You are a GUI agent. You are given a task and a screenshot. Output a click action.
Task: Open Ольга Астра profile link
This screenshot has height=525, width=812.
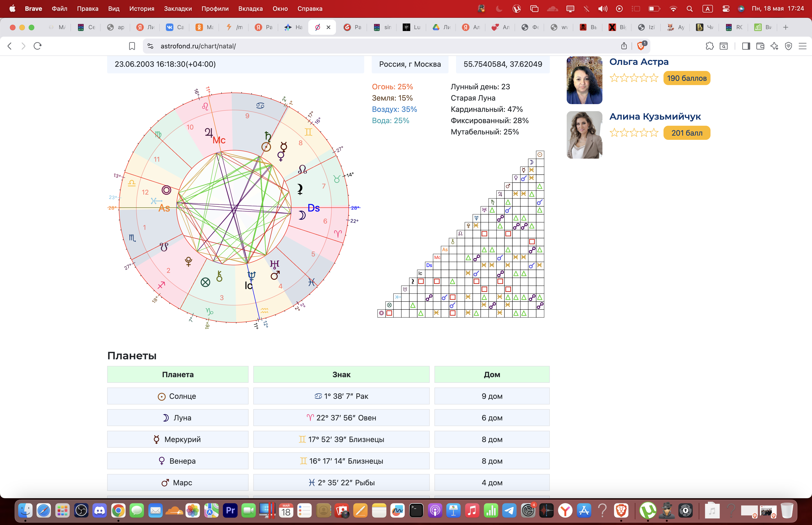click(639, 62)
